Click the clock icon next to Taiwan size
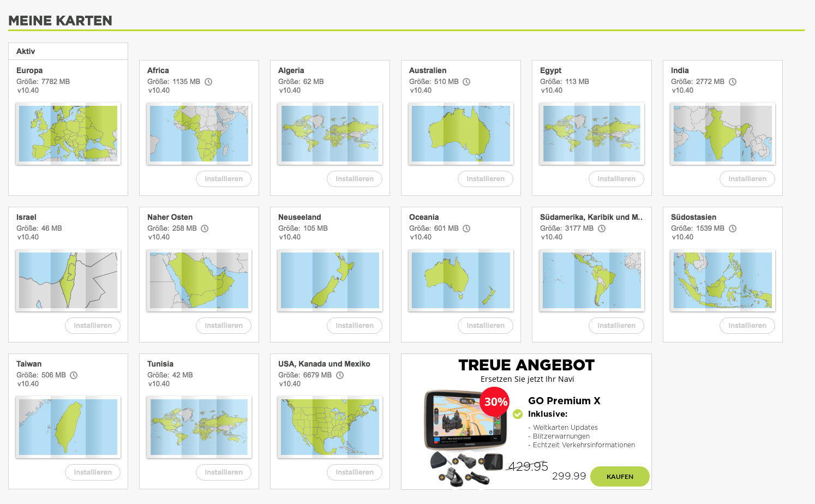Screen dimensions: 815x504 74,375
